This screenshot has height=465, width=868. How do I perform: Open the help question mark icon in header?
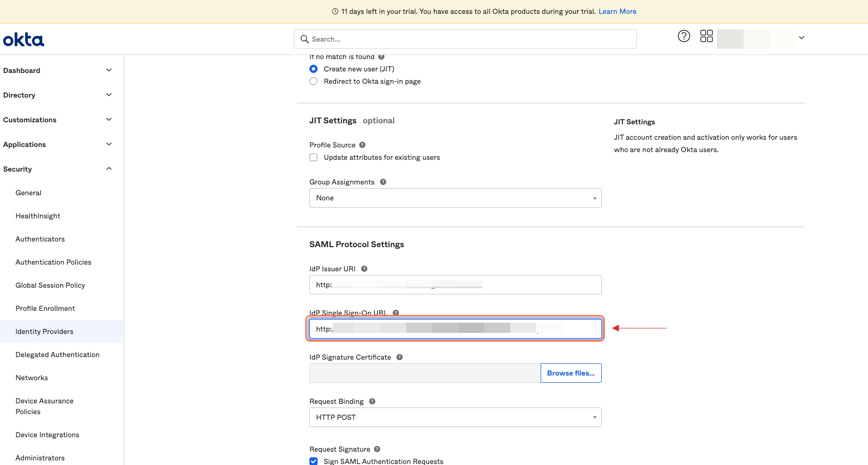(x=684, y=36)
